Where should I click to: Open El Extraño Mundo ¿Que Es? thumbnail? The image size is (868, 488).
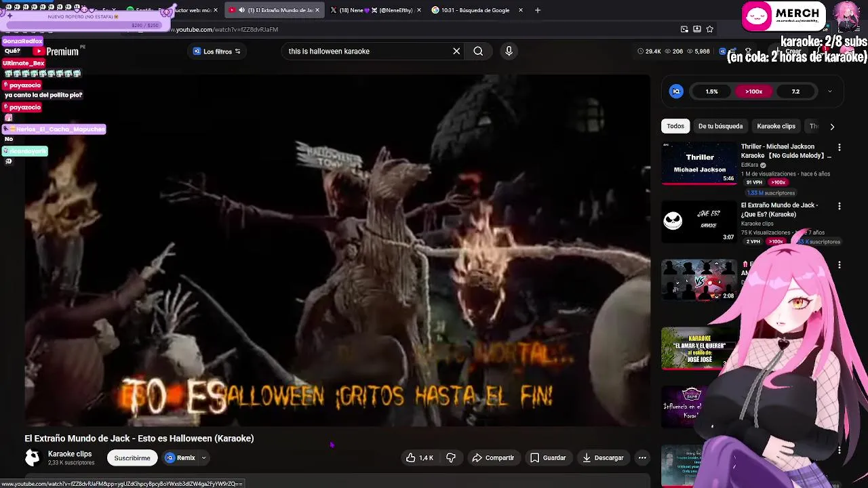tap(699, 222)
